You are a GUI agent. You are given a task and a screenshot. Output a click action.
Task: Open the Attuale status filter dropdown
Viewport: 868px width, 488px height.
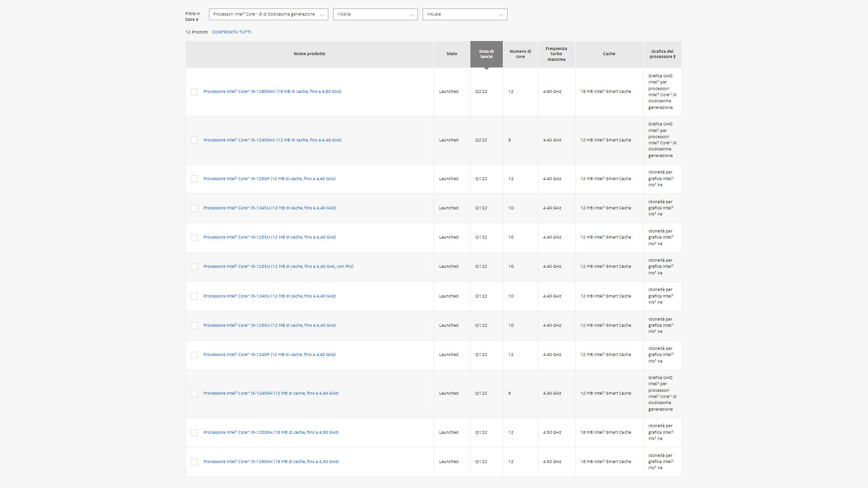[x=465, y=14]
